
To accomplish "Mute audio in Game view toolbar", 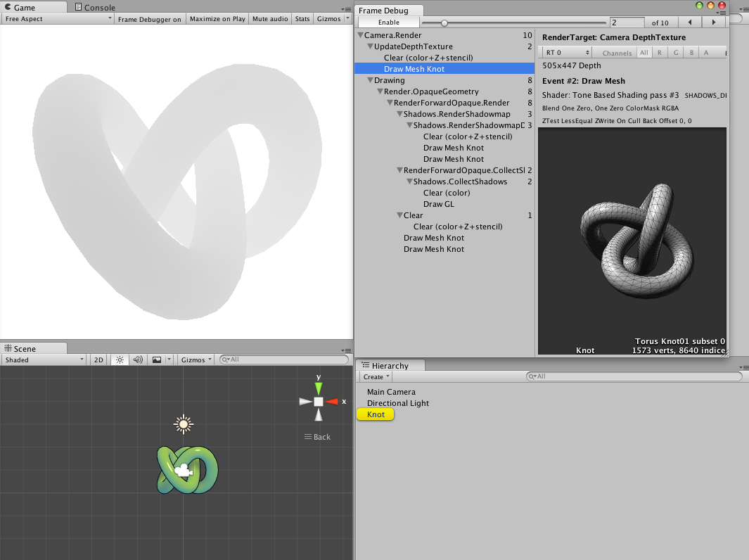I will click(269, 19).
